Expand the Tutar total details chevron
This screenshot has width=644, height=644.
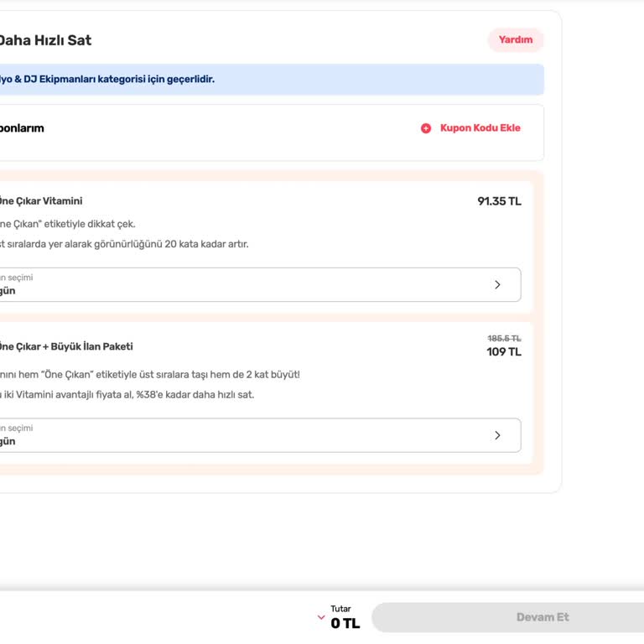[321, 617]
